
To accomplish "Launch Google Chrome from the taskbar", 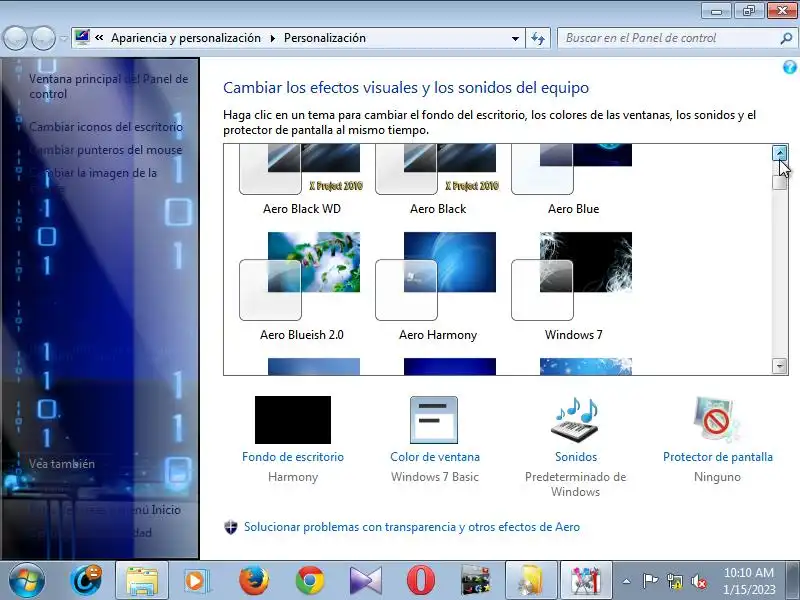I will [x=310, y=581].
